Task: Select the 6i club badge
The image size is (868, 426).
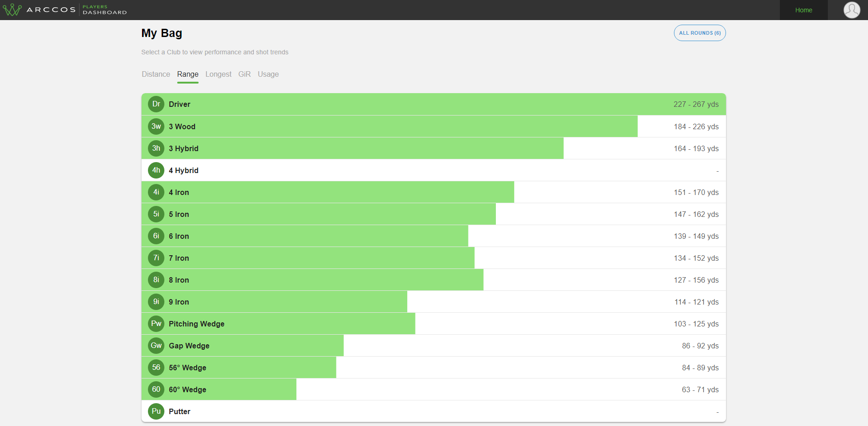Action: (x=156, y=236)
